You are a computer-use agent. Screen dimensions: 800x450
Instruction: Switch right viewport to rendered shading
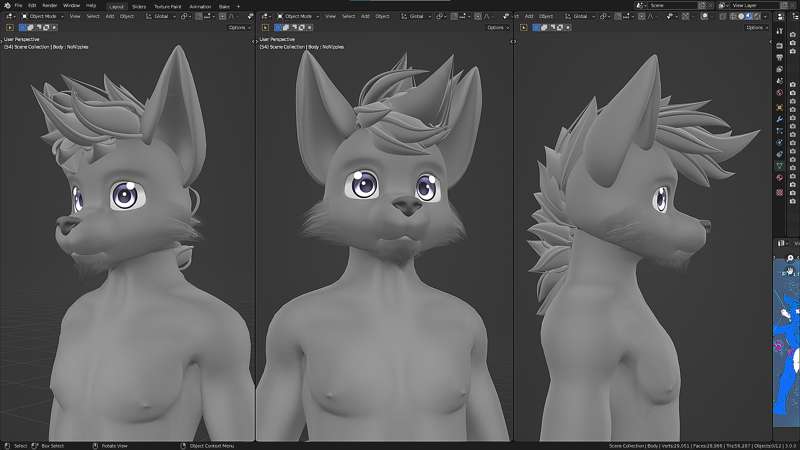757,16
